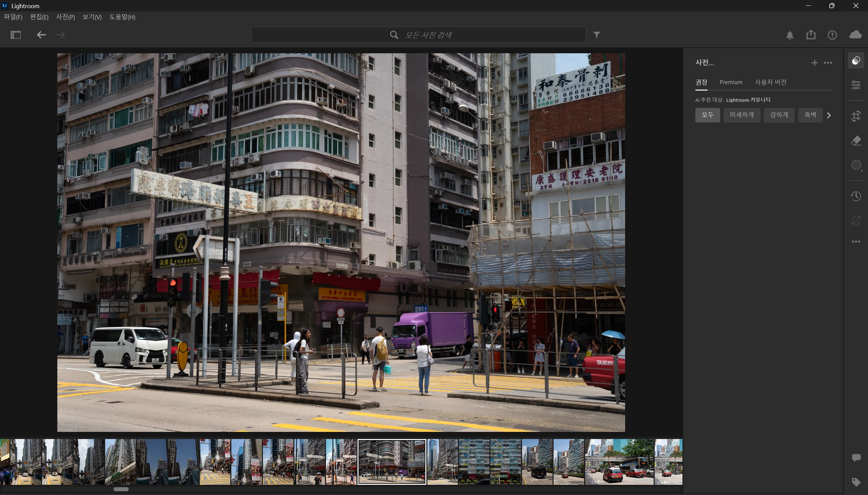Switch to the Premium presets tab
This screenshot has width=868, height=495.
(731, 82)
